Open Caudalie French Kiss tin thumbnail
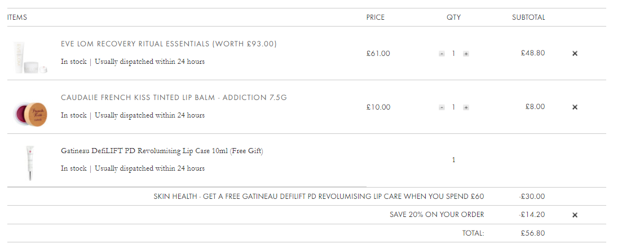644x252 pixels. pos(30,115)
